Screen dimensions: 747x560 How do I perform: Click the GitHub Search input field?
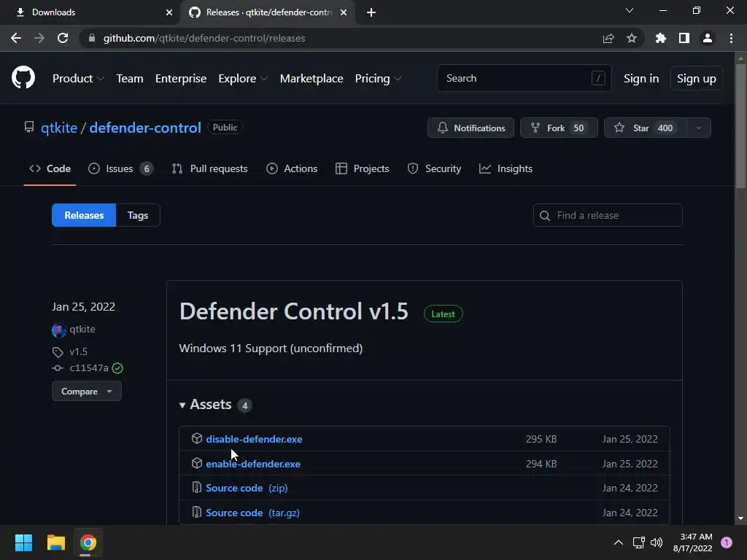[x=524, y=78]
